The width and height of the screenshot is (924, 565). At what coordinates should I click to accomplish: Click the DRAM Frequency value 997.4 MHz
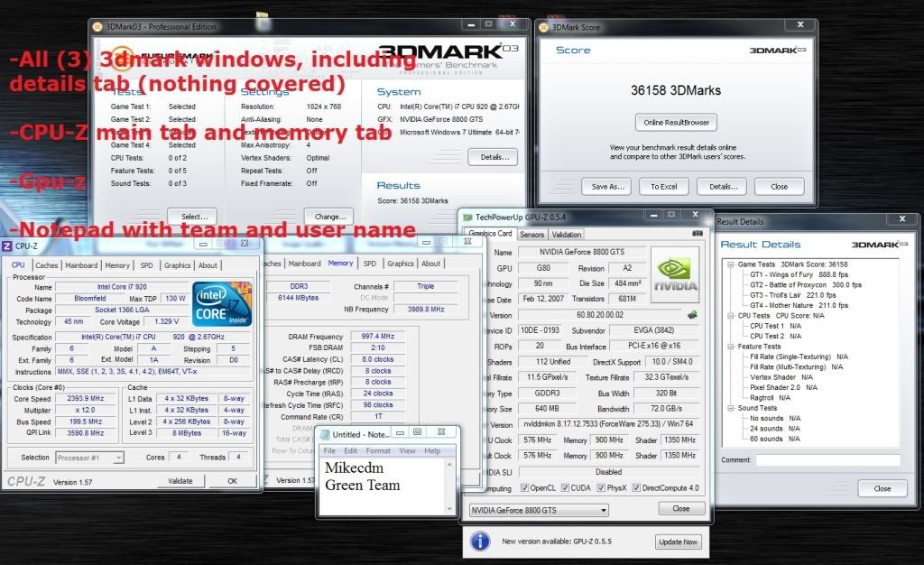(x=378, y=337)
